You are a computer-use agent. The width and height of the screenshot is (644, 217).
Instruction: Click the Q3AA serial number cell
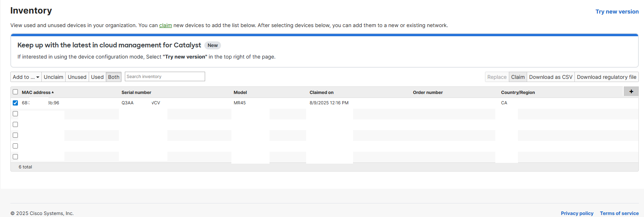tap(141, 103)
